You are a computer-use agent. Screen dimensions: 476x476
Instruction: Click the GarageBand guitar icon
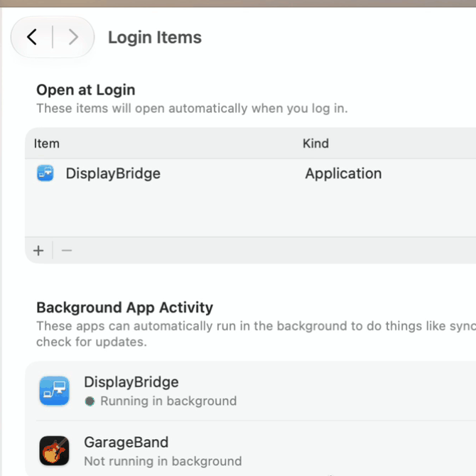54,451
